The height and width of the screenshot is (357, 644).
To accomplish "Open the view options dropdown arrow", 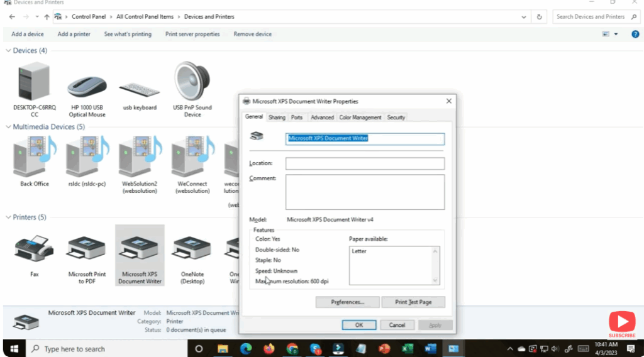I will click(616, 34).
